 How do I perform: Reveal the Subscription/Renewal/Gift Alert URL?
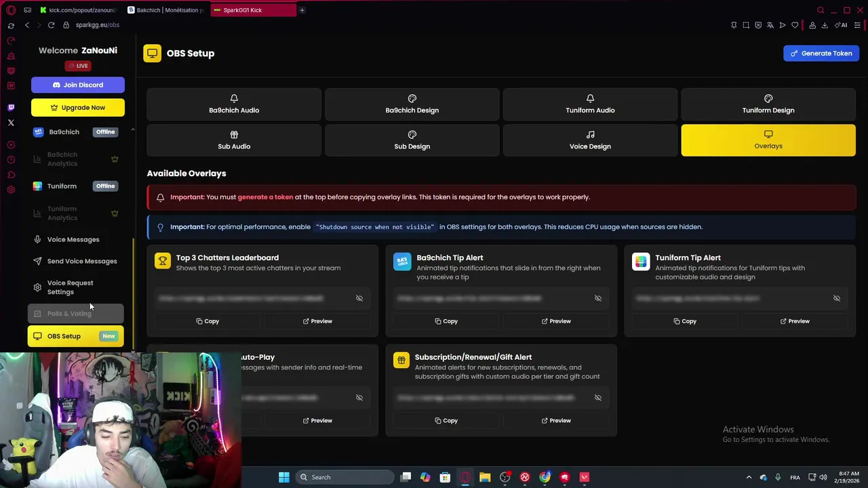pyautogui.click(x=598, y=398)
